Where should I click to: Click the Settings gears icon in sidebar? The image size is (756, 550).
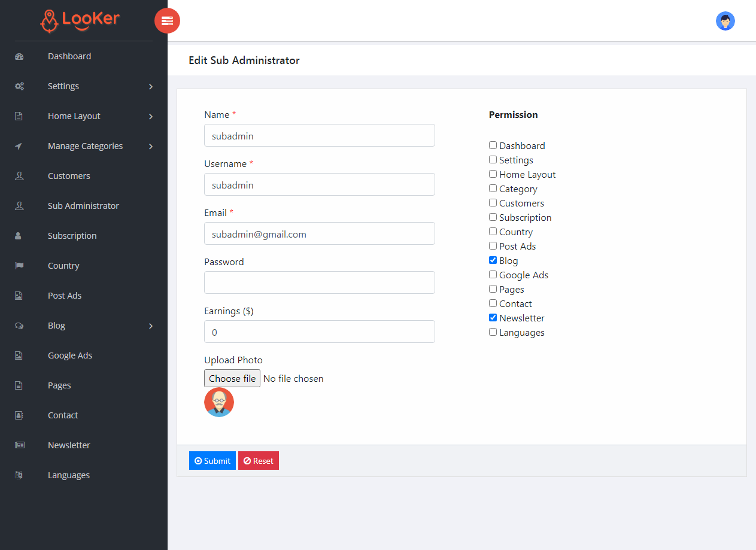click(19, 86)
